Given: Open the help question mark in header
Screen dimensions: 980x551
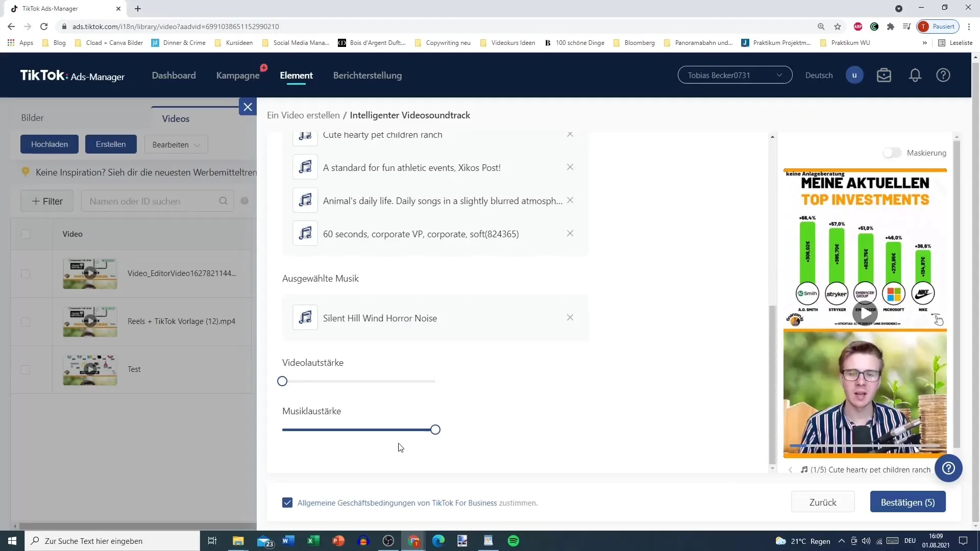Looking at the screenshot, I should 943,76.
